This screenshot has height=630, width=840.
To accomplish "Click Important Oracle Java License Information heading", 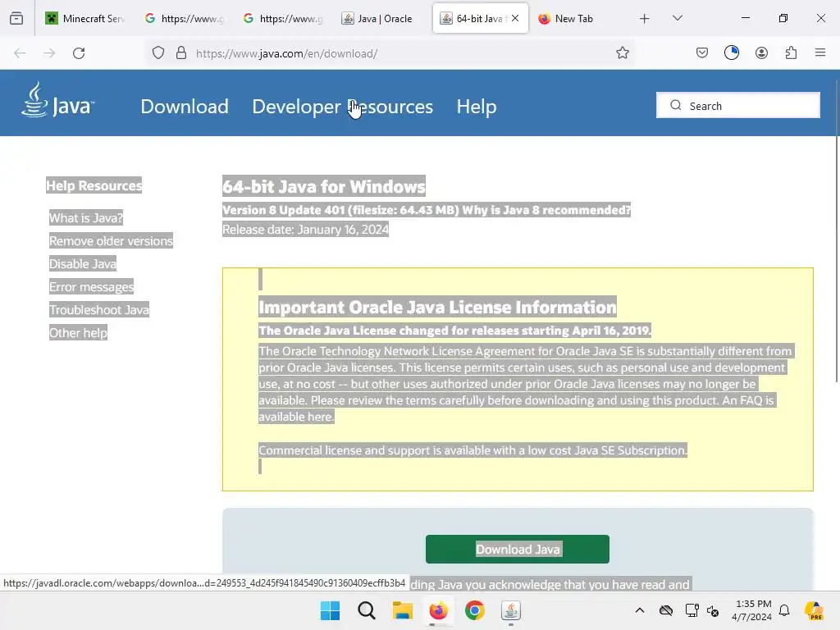I will [437, 308].
